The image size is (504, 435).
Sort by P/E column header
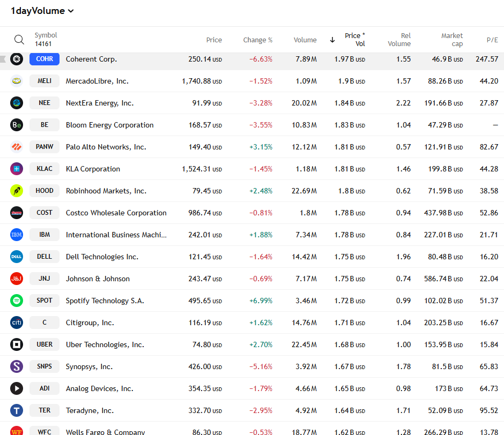(x=492, y=40)
